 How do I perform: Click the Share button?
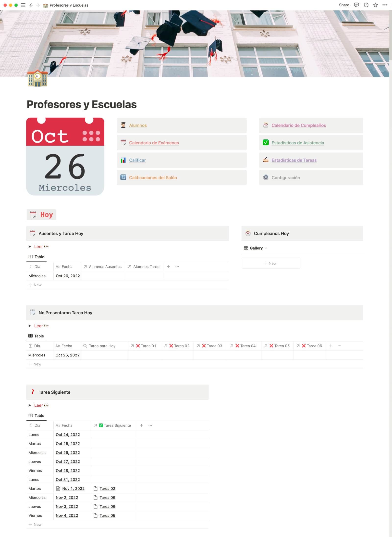pyautogui.click(x=344, y=5)
